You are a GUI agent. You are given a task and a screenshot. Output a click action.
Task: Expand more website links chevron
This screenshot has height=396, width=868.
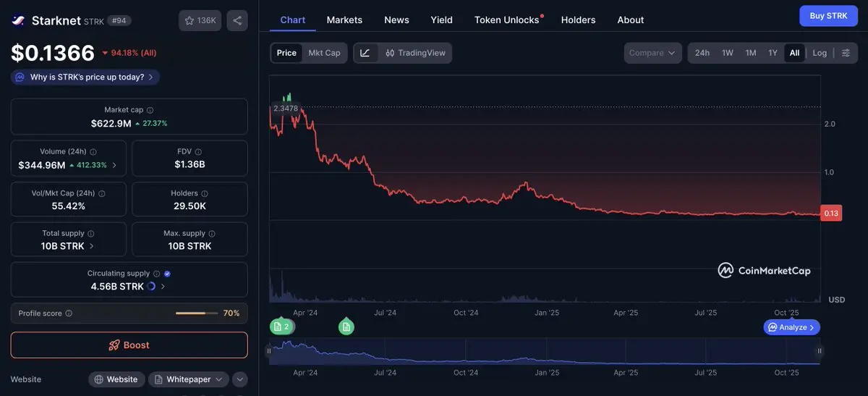(240, 379)
